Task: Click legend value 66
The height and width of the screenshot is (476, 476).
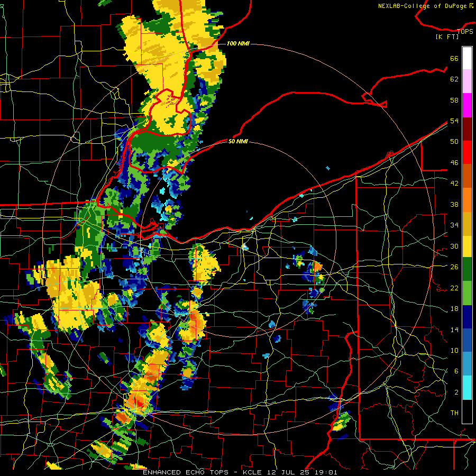Action: click(454, 58)
